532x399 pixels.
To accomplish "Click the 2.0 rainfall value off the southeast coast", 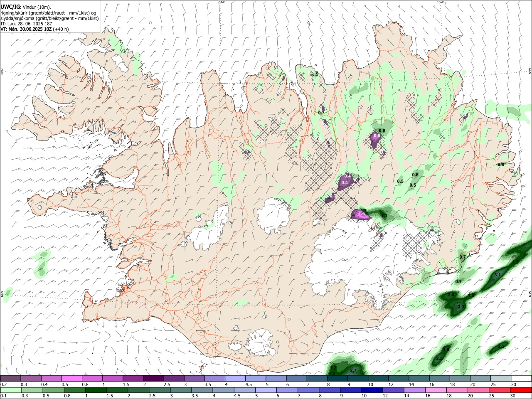I will 451,295.
